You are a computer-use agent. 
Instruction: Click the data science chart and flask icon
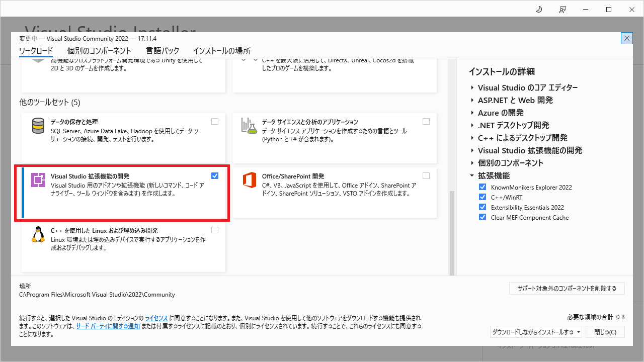(249, 126)
